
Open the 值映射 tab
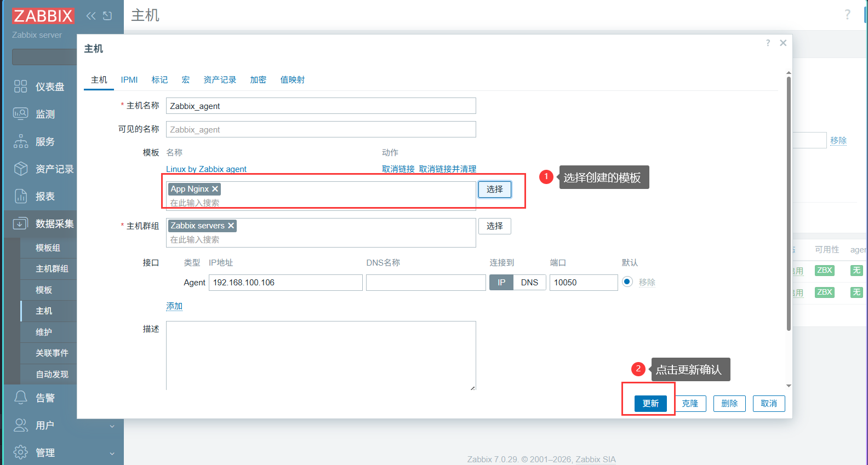(x=293, y=80)
